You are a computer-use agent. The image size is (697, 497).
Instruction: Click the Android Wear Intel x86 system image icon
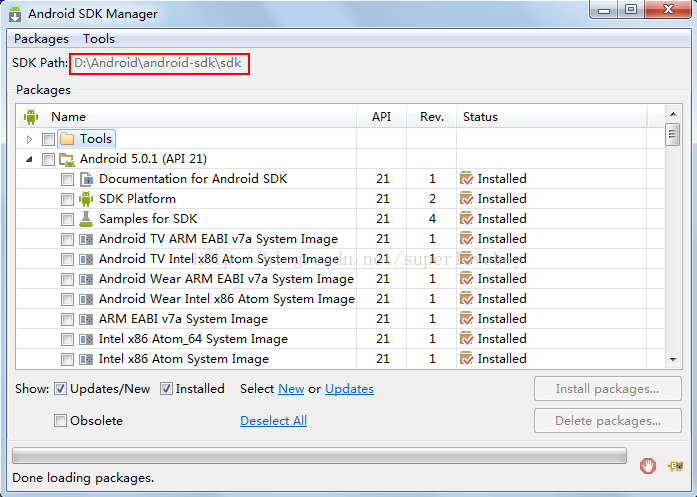coord(86,300)
